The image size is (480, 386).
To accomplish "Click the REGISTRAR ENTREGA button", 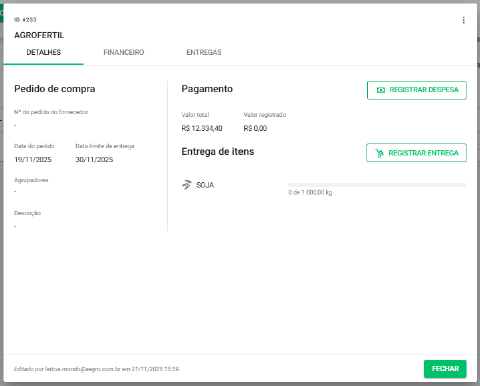I will pyautogui.click(x=416, y=153).
